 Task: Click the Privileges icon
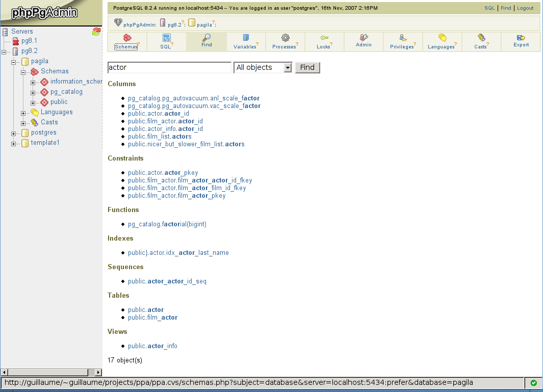403,38
